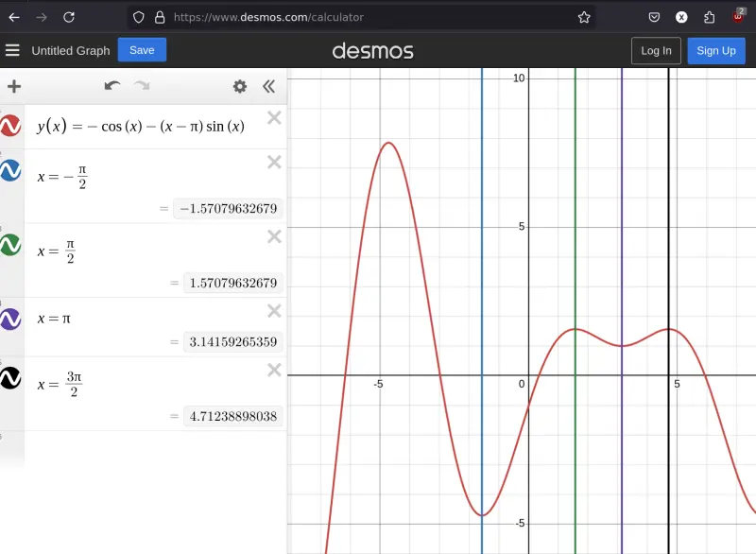
Task: Open the red extension with badge 2
Action: [x=738, y=16]
